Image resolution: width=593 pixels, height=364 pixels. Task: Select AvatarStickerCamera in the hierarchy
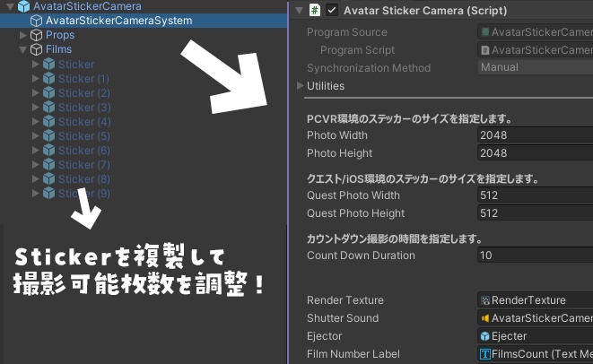click(87, 6)
